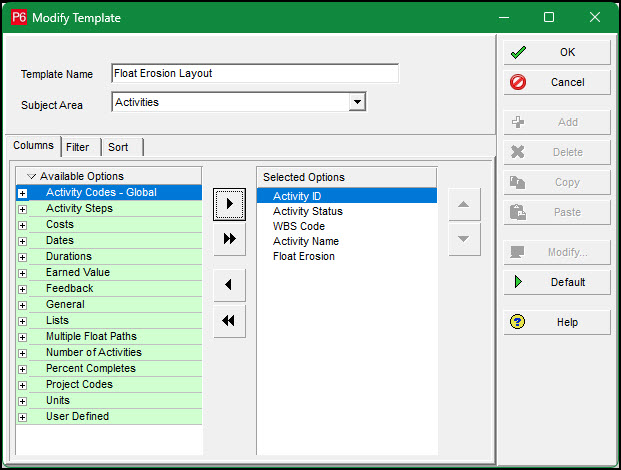Minimize the Modify Template window
The height and width of the screenshot is (470, 621).
point(504,17)
